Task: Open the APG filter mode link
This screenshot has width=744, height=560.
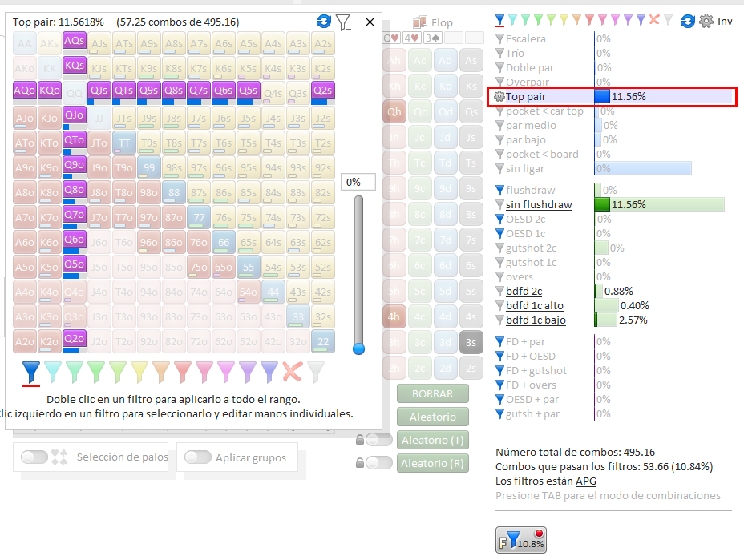Action: [x=585, y=481]
